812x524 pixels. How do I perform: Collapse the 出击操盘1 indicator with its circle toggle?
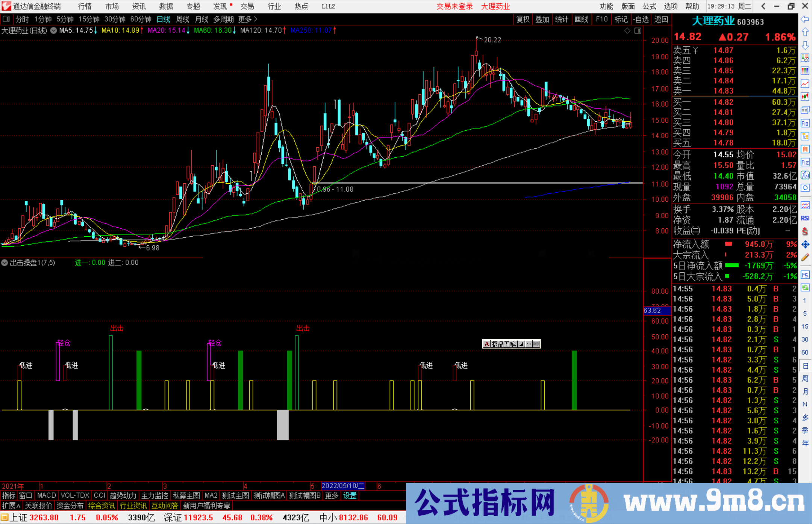tap(4, 263)
